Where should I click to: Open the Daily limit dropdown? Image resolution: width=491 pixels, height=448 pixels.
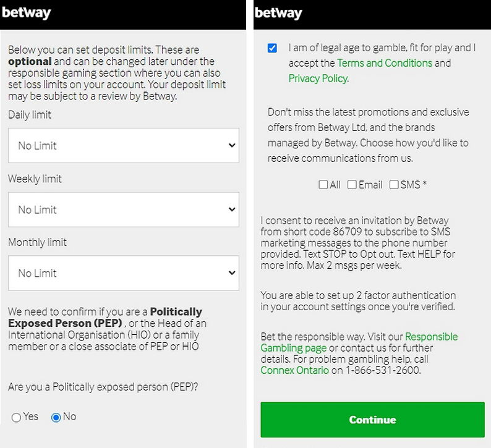point(124,146)
